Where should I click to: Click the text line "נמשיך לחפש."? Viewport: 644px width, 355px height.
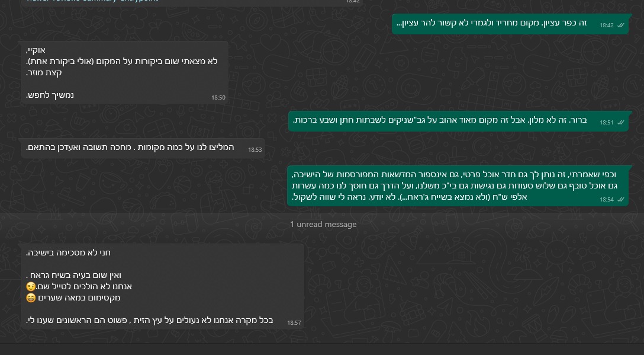click(50, 95)
